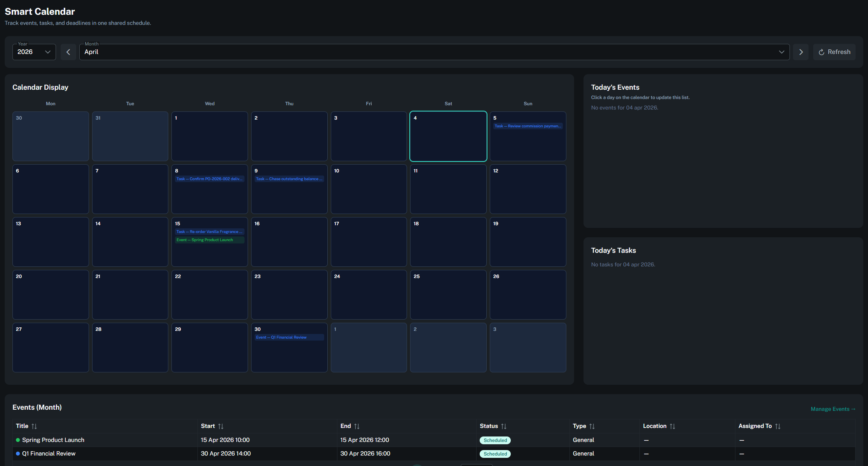Select May 2 trailing day cell

(x=448, y=348)
